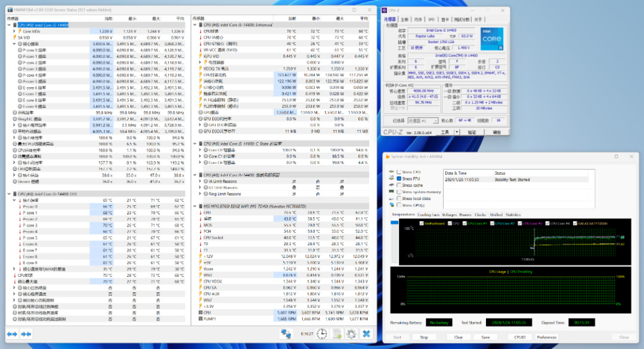Switch to the Cooling Fans tab in AIDA64
The image size is (644, 349).
point(428,215)
